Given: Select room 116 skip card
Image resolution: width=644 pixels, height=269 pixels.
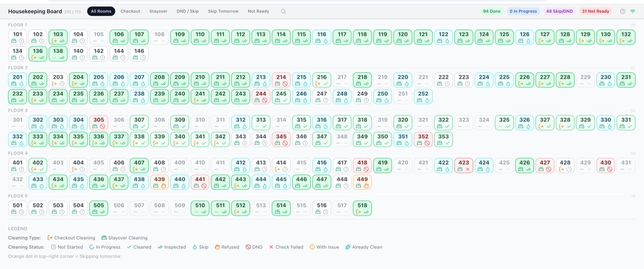Looking at the screenshot, I should [322, 37].
